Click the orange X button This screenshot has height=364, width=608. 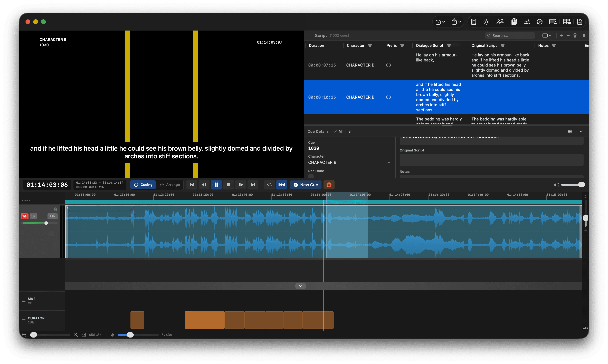click(x=329, y=185)
